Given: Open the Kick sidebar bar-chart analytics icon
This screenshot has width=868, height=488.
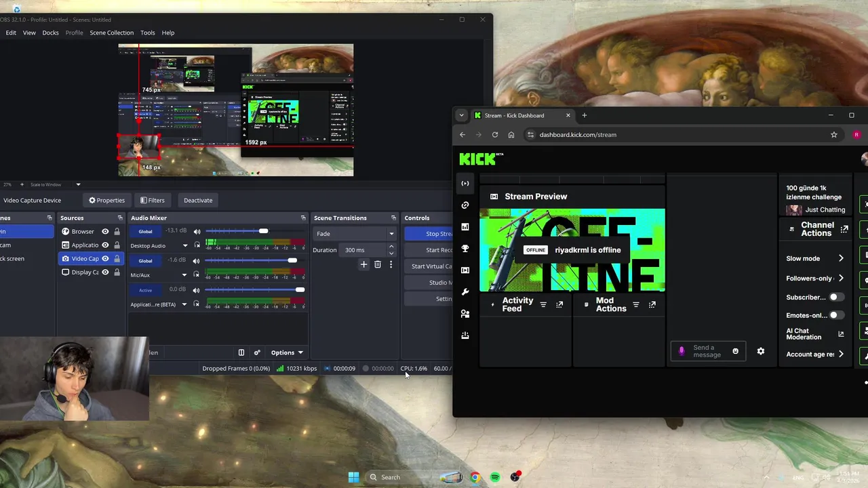Looking at the screenshot, I should tap(465, 226).
